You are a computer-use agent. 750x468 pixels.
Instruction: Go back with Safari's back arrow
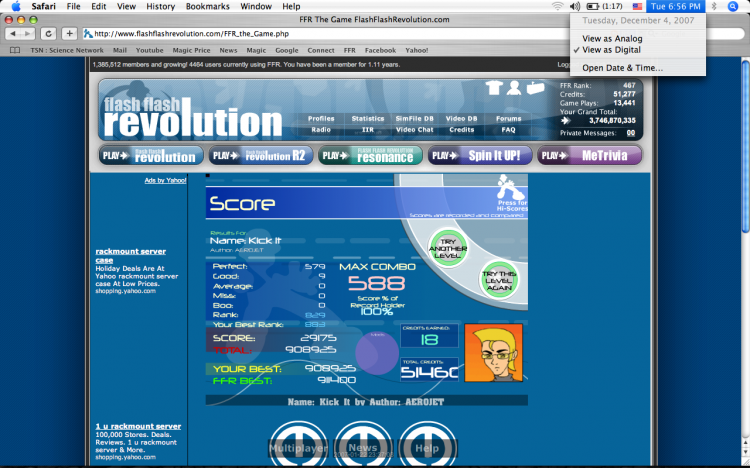coord(13,33)
